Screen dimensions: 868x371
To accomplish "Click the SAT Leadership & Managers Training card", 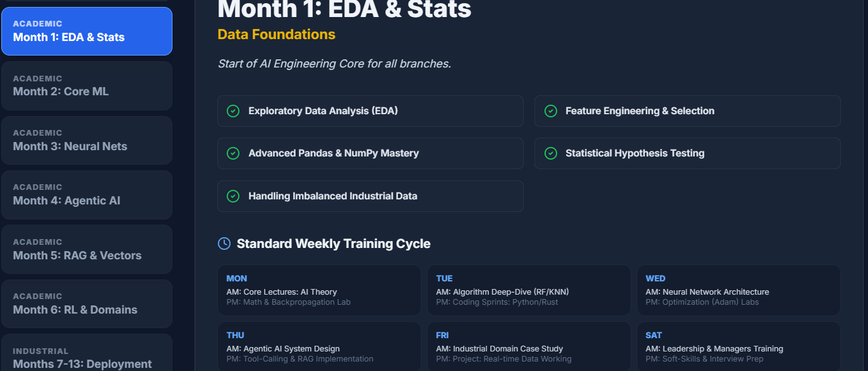I will click(x=738, y=347).
